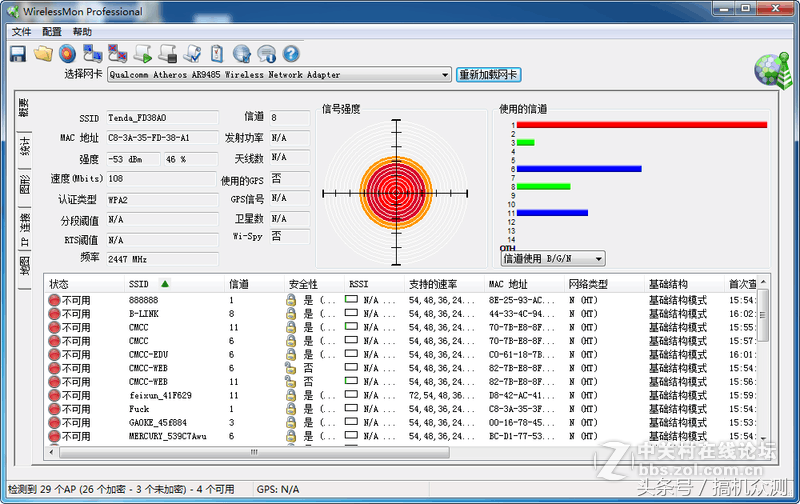Click the green sort arrow beside SSID header
800x504 pixels.
(165, 284)
